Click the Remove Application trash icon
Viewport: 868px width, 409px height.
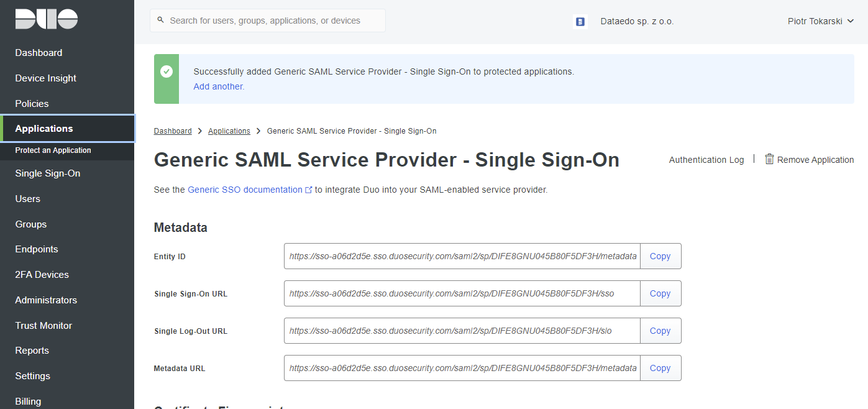(769, 159)
